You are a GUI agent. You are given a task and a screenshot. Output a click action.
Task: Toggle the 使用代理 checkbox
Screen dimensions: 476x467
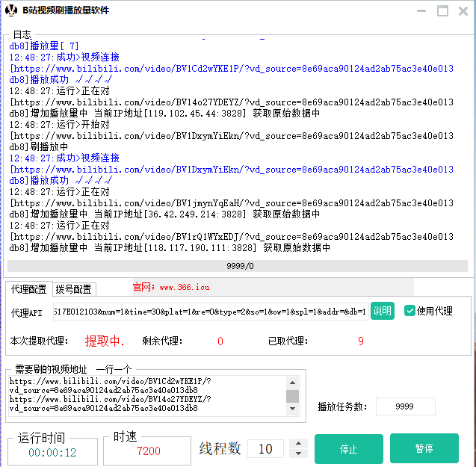(x=410, y=311)
